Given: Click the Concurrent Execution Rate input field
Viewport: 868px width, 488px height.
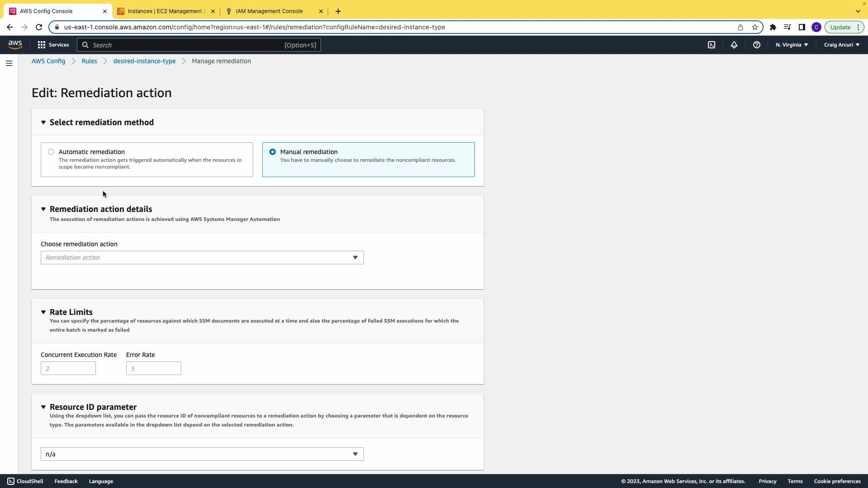Looking at the screenshot, I should (x=68, y=369).
